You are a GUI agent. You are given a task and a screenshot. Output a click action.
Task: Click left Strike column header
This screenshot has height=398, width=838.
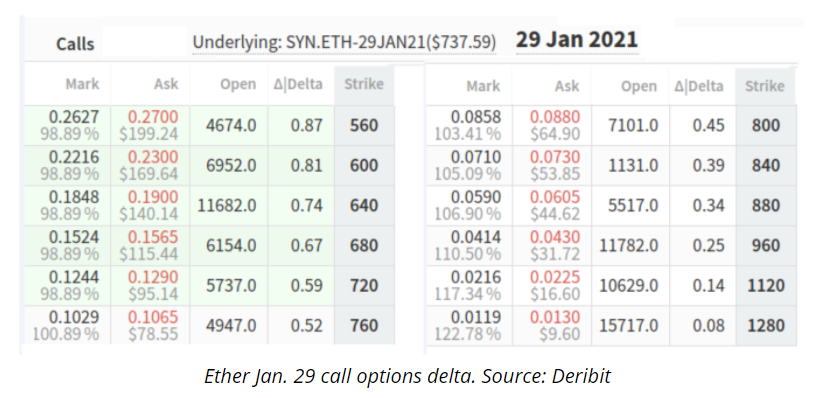coord(364,84)
